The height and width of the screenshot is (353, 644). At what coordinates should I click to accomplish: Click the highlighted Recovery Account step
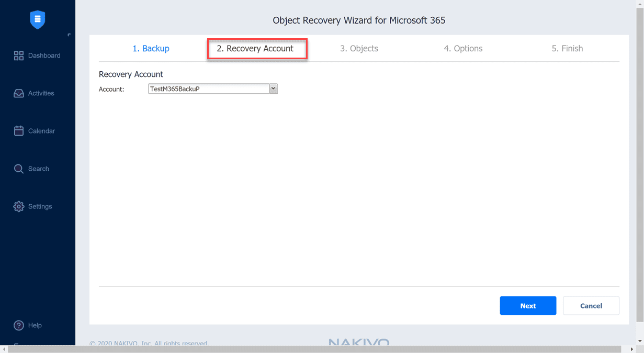tap(257, 48)
